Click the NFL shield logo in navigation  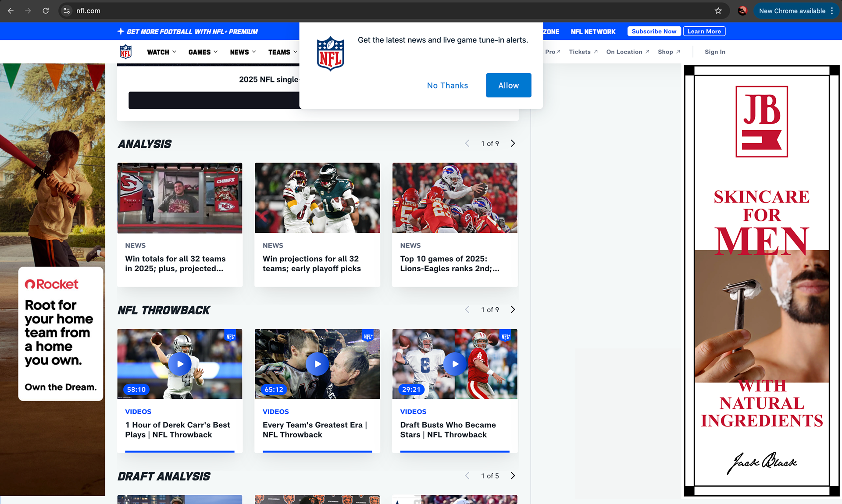coord(125,52)
